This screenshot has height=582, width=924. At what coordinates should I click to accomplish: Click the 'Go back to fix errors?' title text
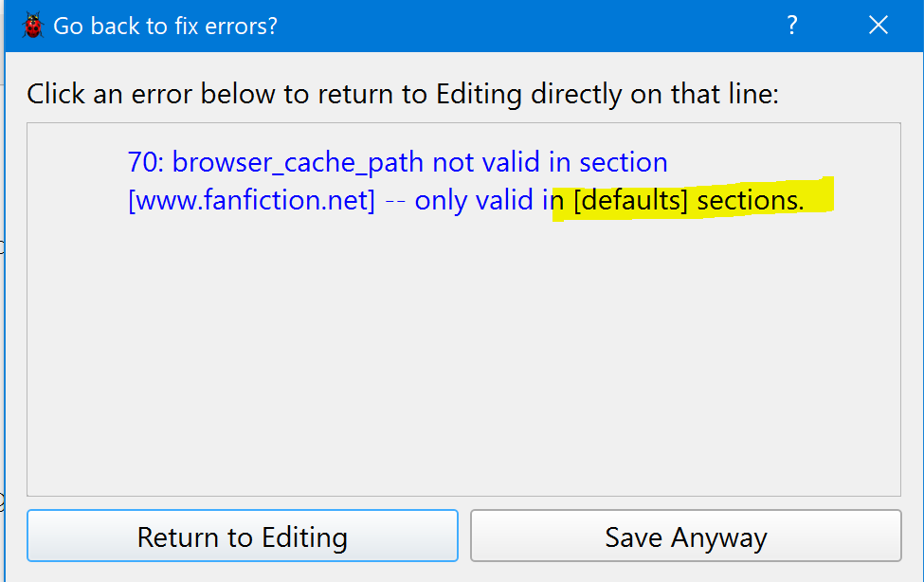[166, 26]
